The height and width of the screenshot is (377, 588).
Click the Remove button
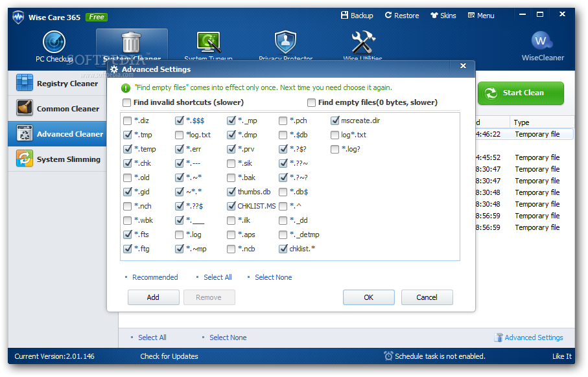click(209, 297)
